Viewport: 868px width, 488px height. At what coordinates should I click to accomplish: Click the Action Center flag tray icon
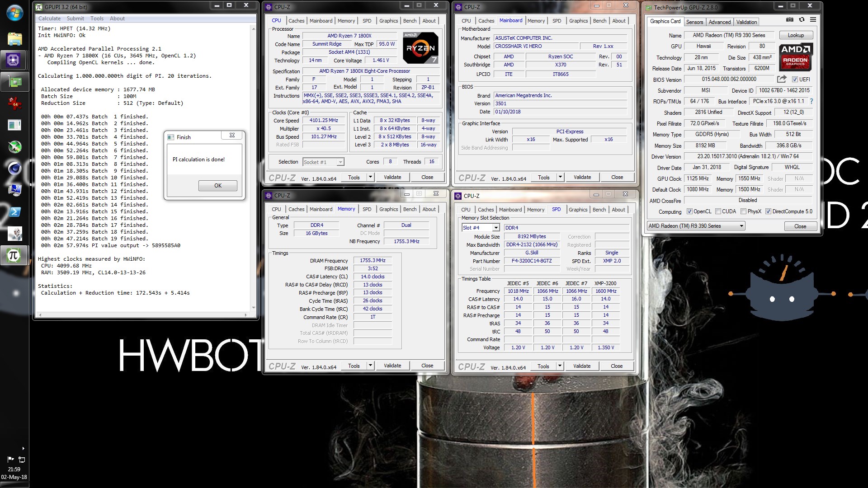[x=10, y=459]
